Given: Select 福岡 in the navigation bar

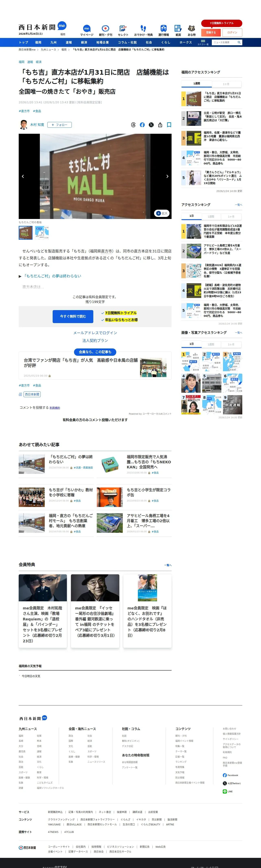Looking at the screenshot, I should point(38,42).
